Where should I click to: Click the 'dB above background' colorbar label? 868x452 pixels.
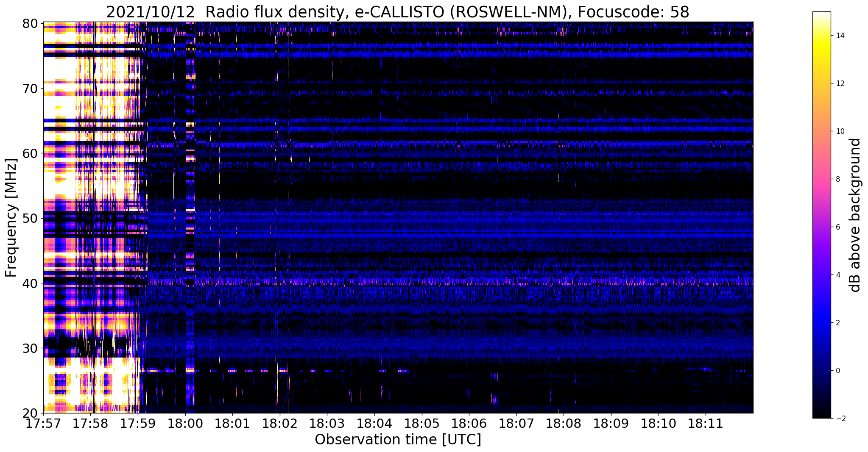pos(855,215)
